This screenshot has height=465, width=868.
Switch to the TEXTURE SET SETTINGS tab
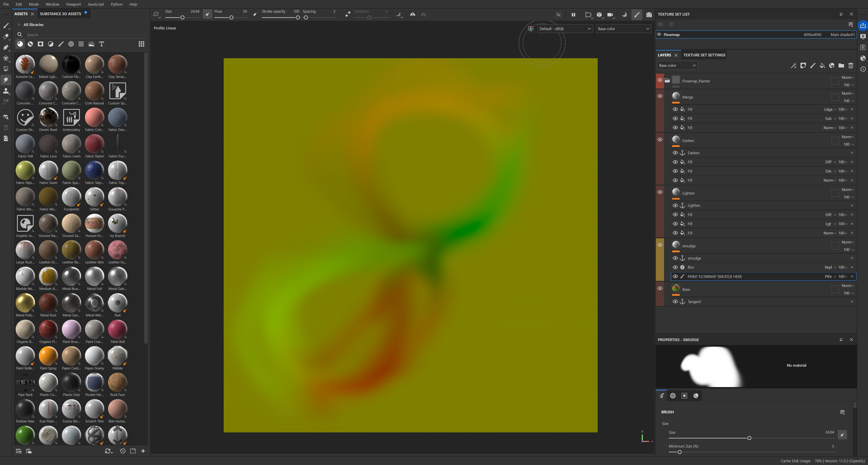704,55
